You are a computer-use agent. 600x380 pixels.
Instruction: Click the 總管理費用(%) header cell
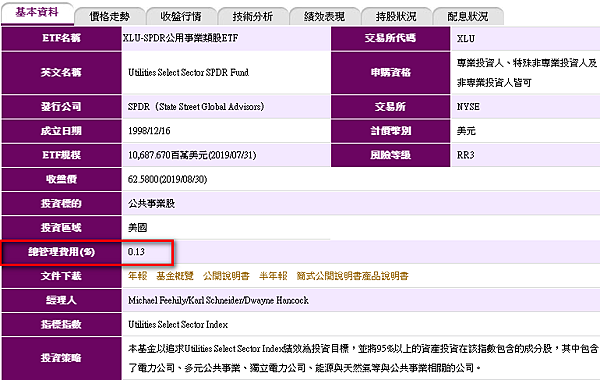(x=62, y=252)
